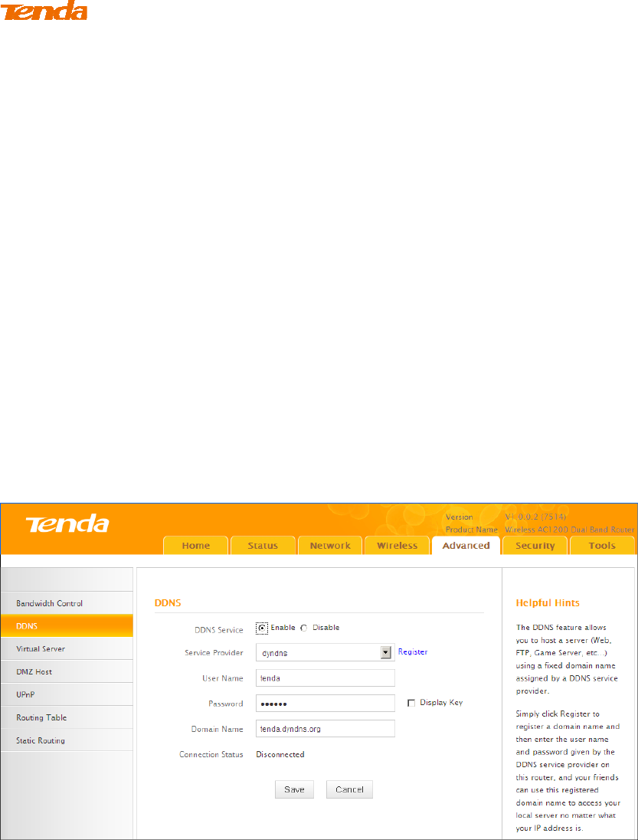Select the Enable DDNS radio button
Screen dimensions: 638x840
262,628
